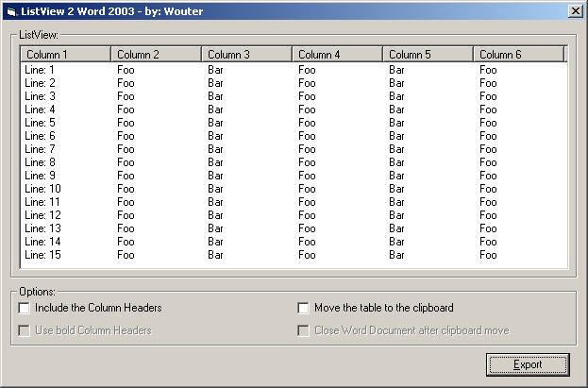Sort by the Column 1 header
Viewport: 588px width, 388px height.
click(65, 55)
